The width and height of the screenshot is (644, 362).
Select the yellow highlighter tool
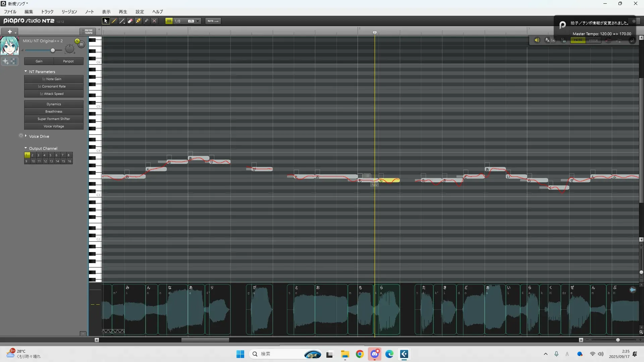(138, 21)
